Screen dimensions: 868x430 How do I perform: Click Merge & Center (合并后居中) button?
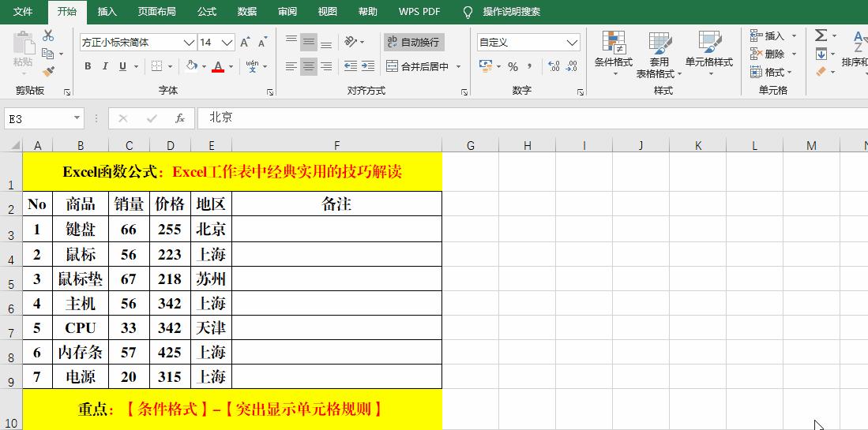418,67
